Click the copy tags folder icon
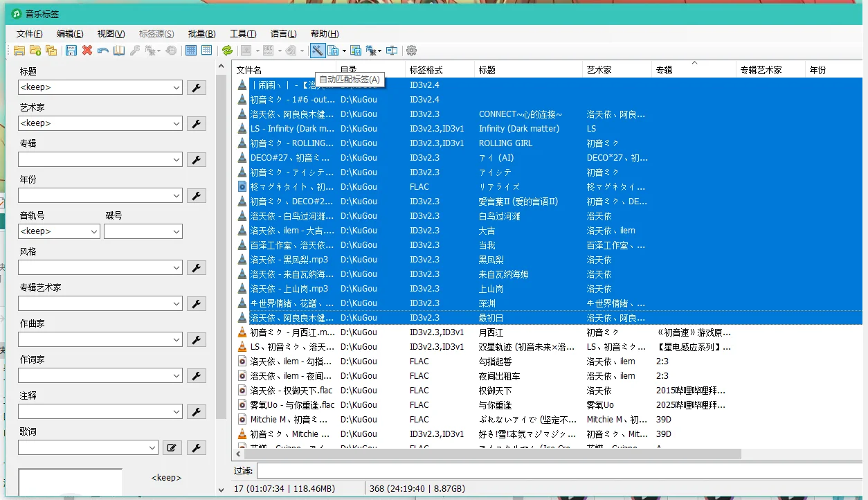The image size is (868, 500). [51, 50]
